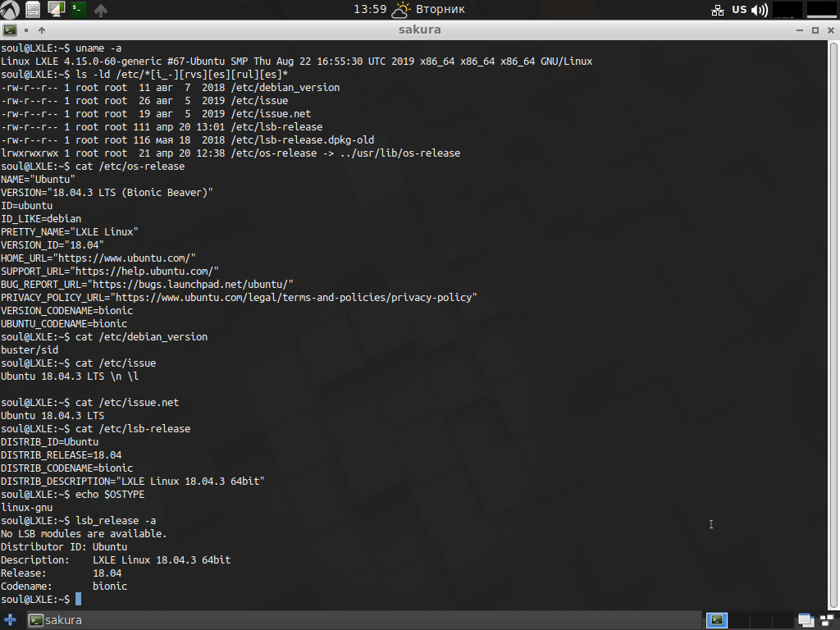
Task: Switch to second workspace in pager
Action: click(739, 620)
